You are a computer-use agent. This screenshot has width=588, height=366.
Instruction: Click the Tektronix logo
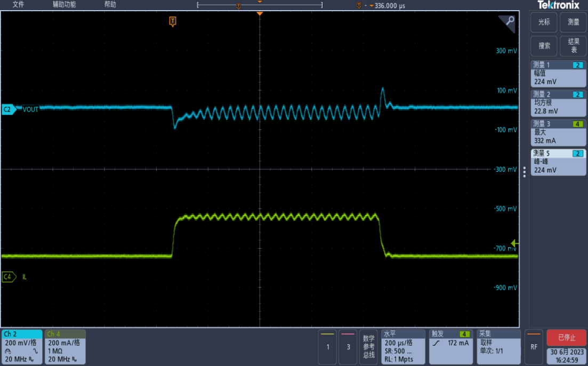(558, 5)
